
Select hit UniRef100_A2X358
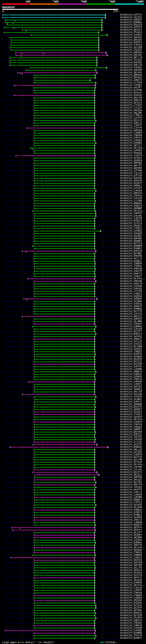tap(131, 48)
